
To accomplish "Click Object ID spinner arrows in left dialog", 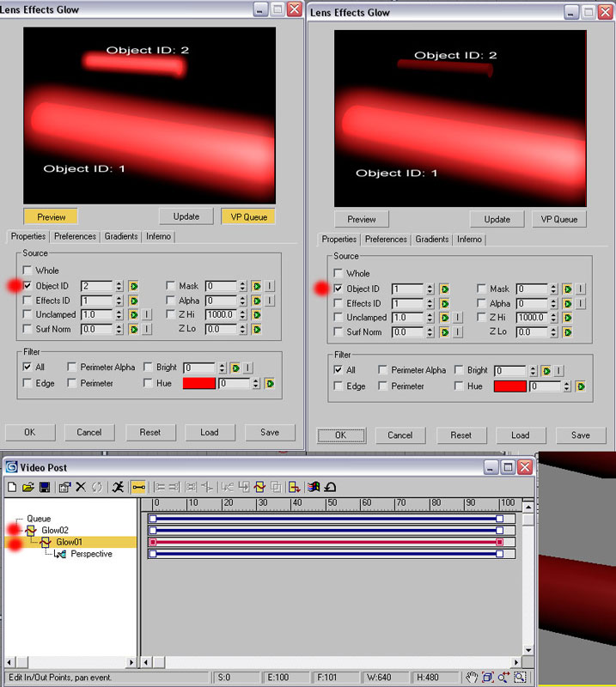I will click(119, 286).
